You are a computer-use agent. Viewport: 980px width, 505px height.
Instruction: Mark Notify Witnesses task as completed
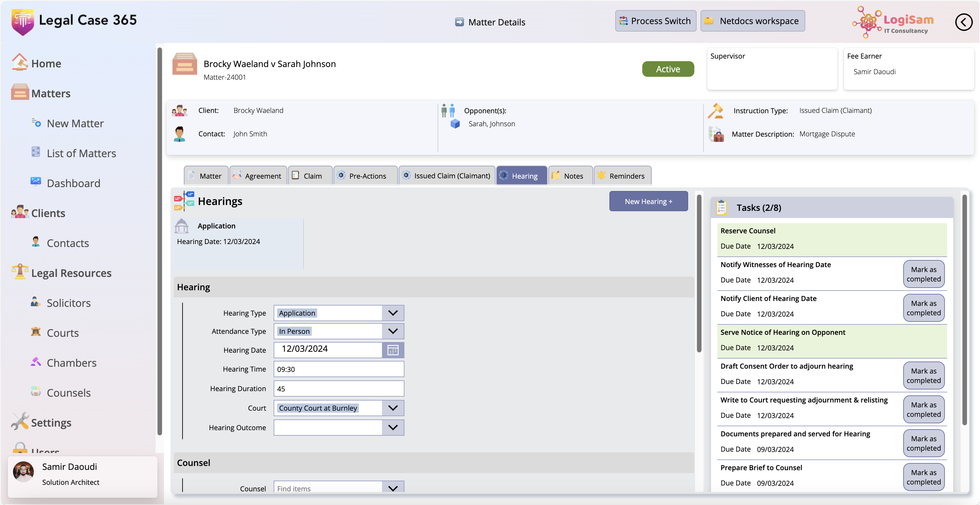click(x=923, y=274)
